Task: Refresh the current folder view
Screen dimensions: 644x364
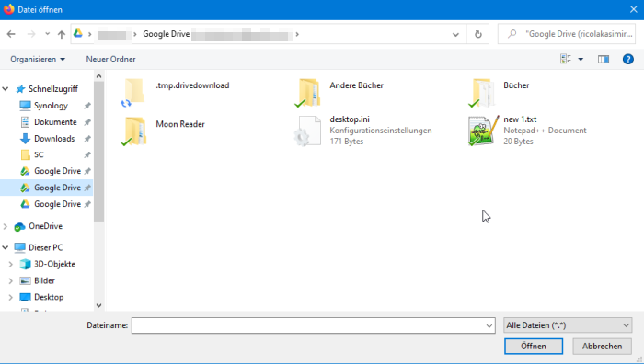Action: [478, 34]
